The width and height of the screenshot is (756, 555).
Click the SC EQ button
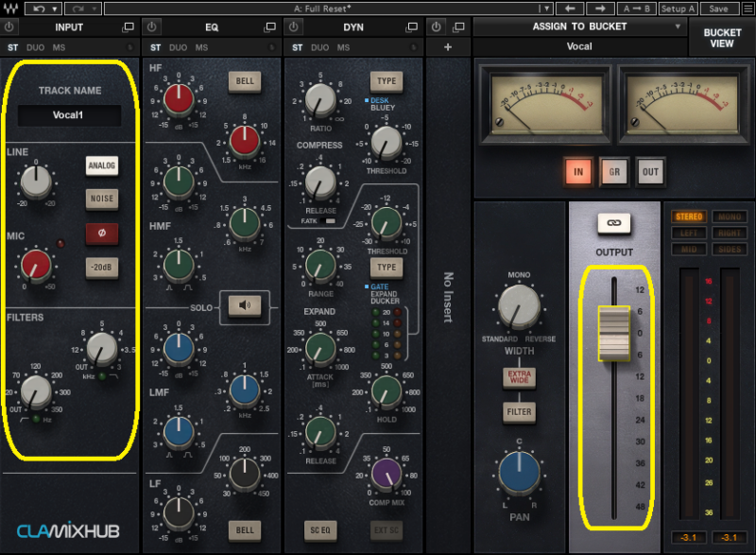(320, 530)
